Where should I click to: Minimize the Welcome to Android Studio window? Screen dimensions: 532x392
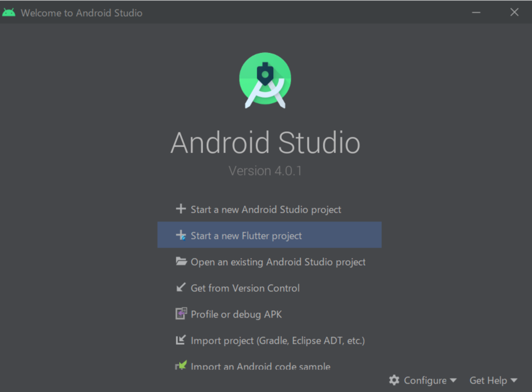tap(476, 12)
